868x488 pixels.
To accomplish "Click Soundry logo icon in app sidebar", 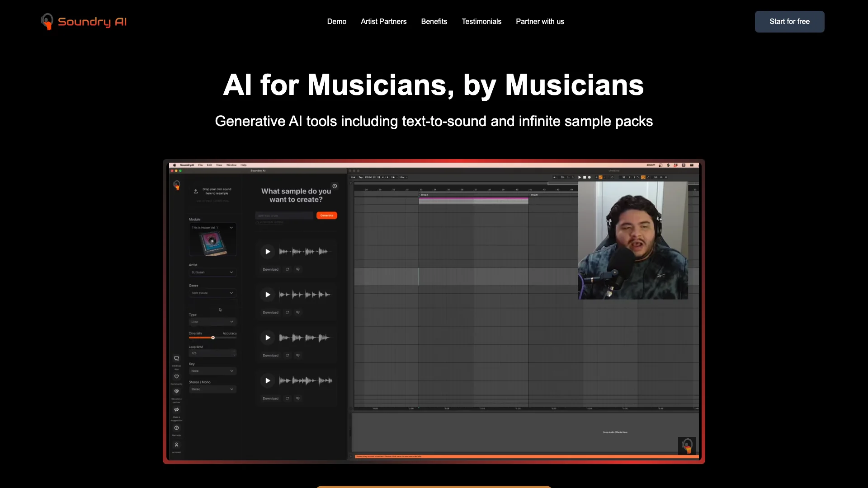I will (177, 185).
